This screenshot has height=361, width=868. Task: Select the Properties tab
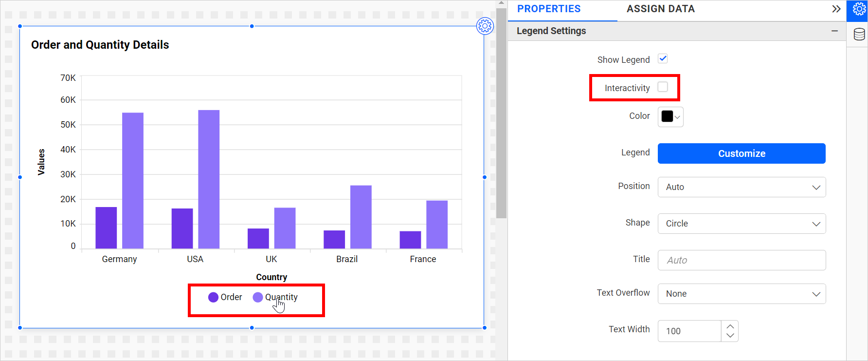(x=548, y=9)
